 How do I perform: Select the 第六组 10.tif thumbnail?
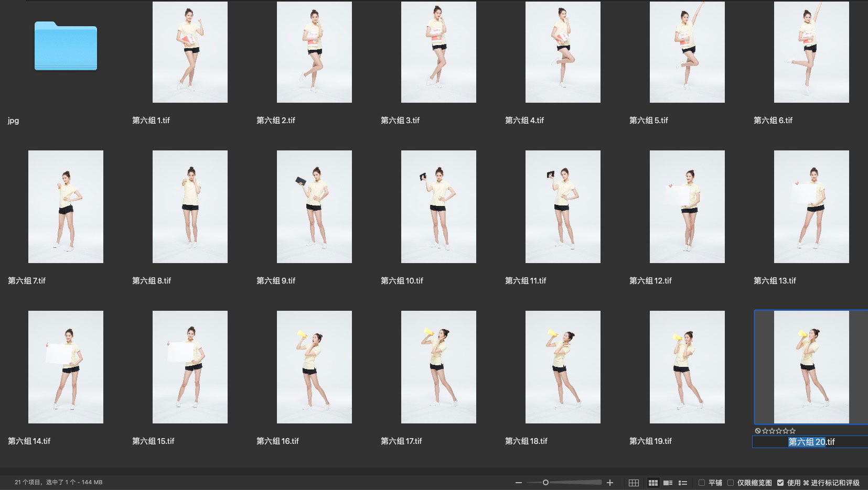[438, 206]
